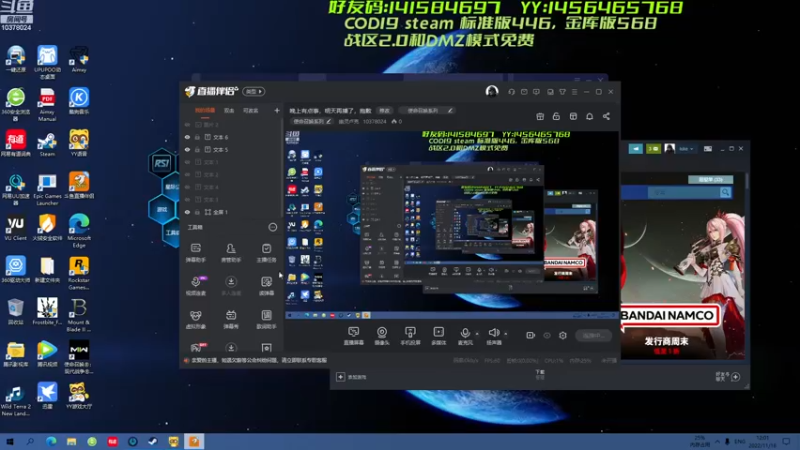Viewport: 800px width, 450px height.
Task: Add the 手机投屏 phone casting source
Action: tap(410, 336)
